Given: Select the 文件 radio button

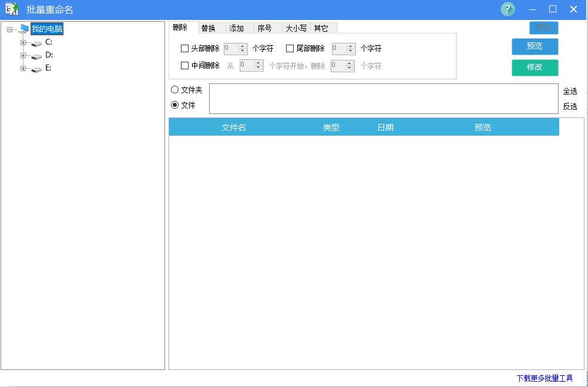Looking at the screenshot, I should click(174, 105).
